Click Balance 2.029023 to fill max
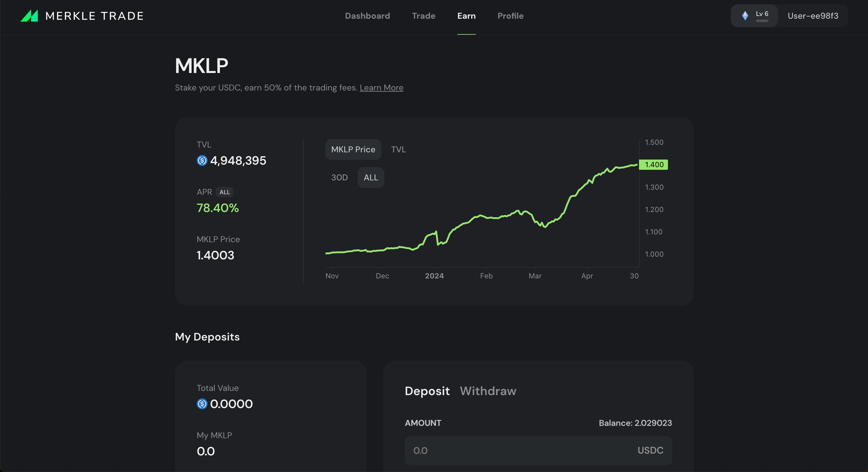Image resolution: width=868 pixels, height=472 pixels. click(x=635, y=423)
